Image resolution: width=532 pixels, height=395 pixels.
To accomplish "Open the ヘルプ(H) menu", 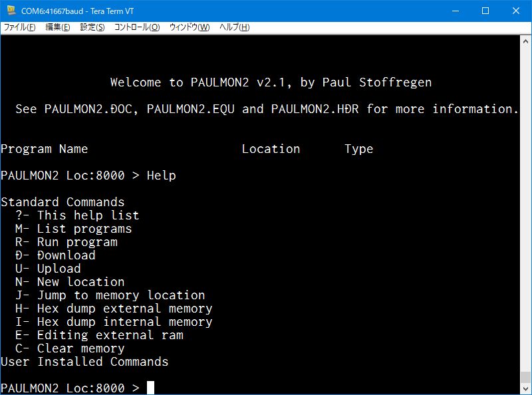I will (234, 27).
